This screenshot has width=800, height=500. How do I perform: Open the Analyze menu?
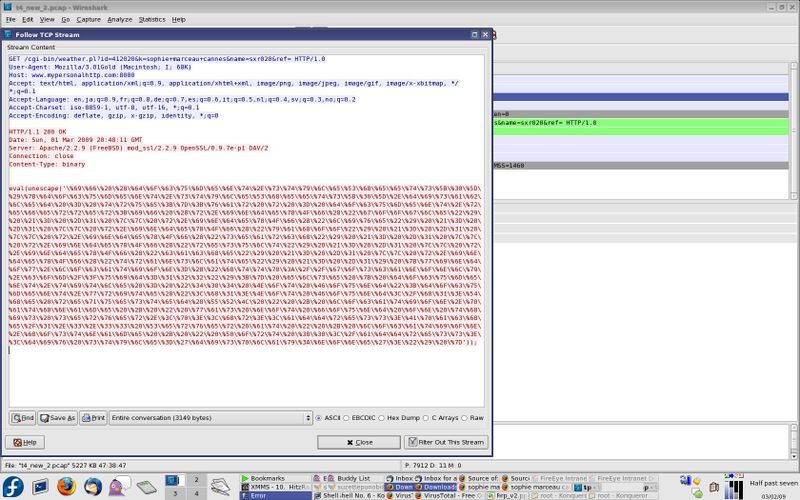coord(119,19)
